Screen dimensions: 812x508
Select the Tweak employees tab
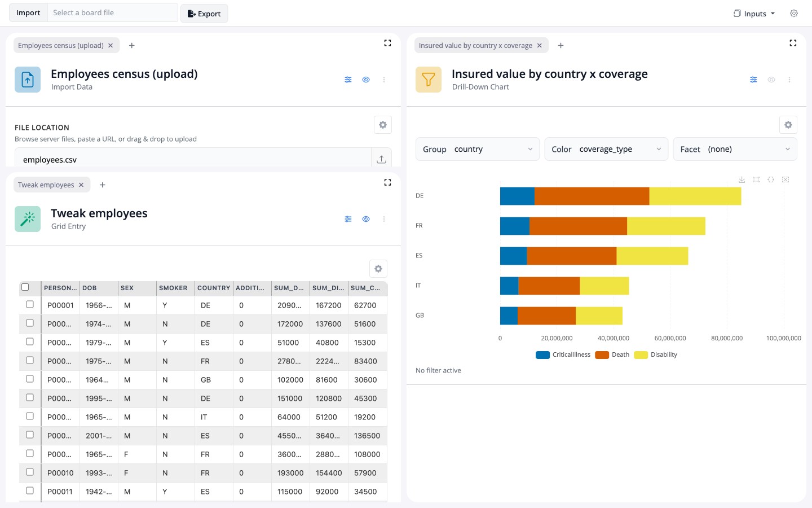[46, 185]
